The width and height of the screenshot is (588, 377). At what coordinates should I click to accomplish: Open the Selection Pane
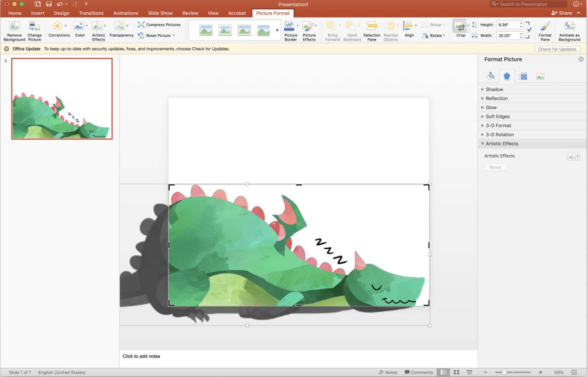371,31
